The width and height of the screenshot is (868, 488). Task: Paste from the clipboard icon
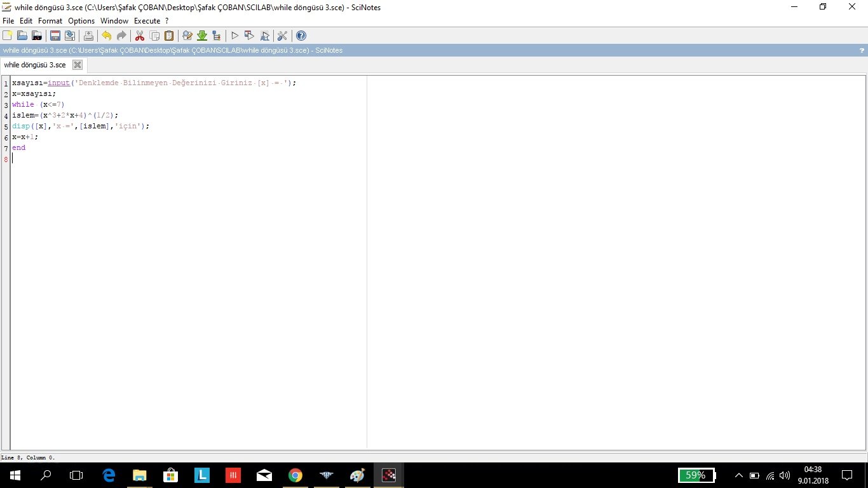169,36
